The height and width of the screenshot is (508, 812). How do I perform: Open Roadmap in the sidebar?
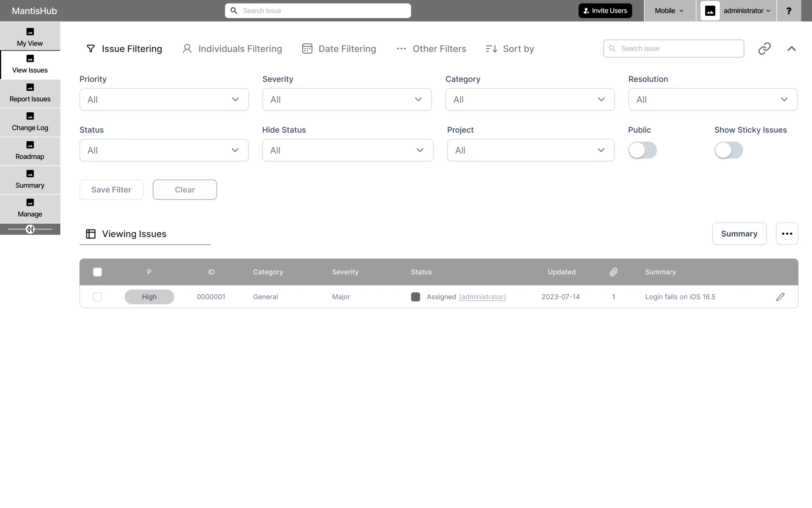tap(30, 151)
